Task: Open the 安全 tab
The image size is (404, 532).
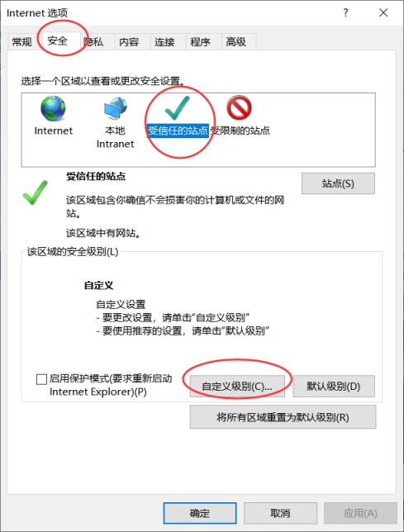Action: [58, 41]
